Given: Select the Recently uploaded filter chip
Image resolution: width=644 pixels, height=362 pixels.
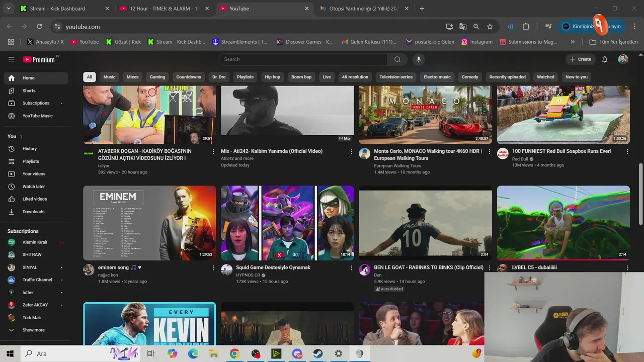Looking at the screenshot, I should [507, 77].
